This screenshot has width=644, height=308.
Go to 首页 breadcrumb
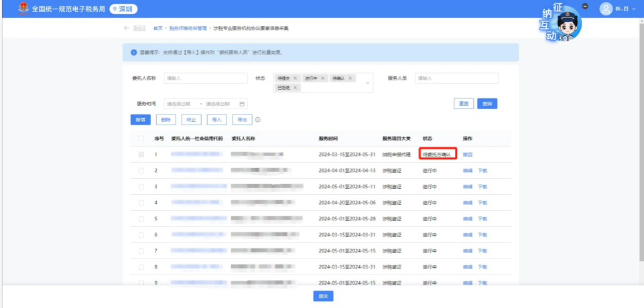157,28
